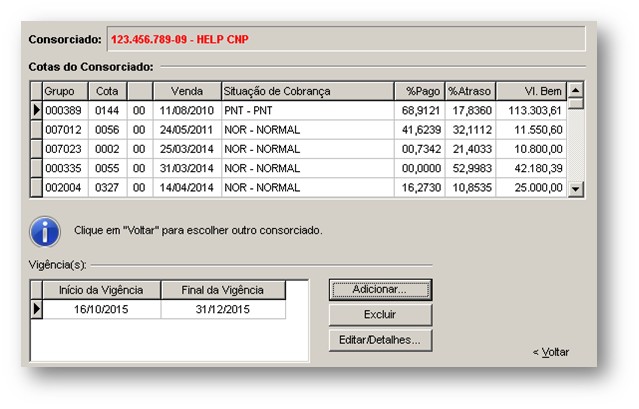Click the %Atraso column header
This screenshot has height=409, width=639.
(x=470, y=91)
